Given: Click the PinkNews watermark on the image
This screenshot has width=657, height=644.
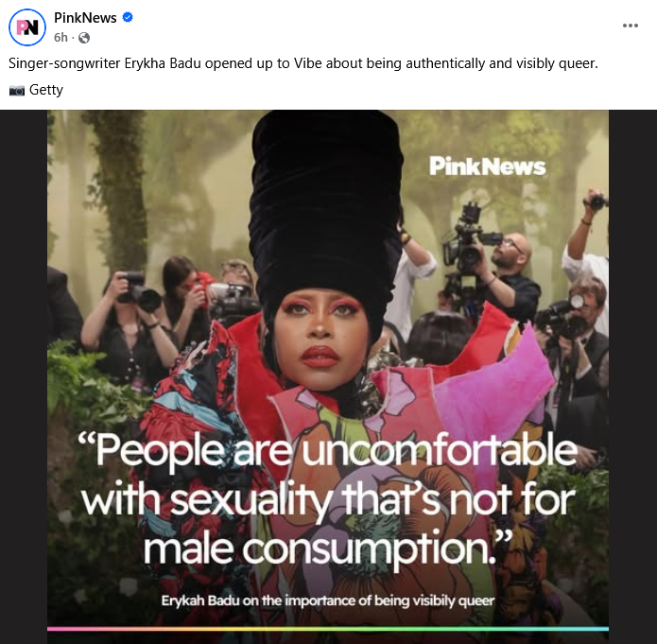Looking at the screenshot, I should pyautogui.click(x=487, y=166).
